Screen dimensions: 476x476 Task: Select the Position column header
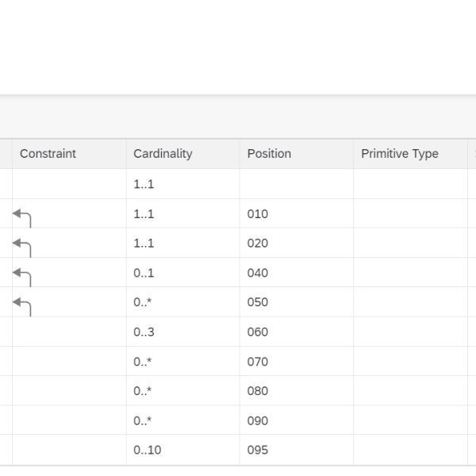click(269, 154)
